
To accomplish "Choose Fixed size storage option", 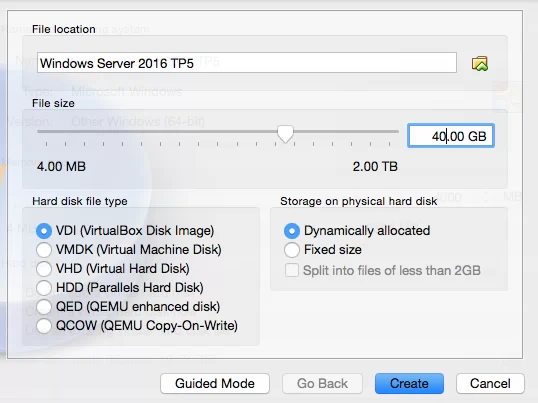I will click(292, 250).
